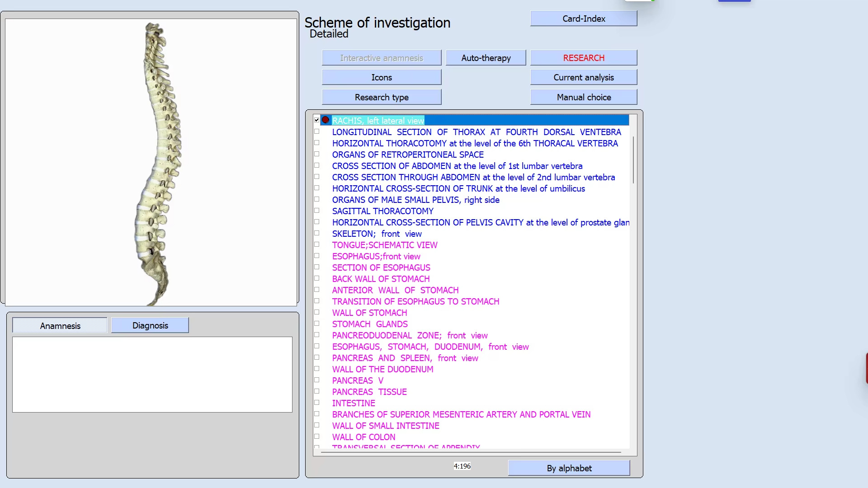
Task: Tick the TONGUE schematic view checkbox
Action: 317,244
